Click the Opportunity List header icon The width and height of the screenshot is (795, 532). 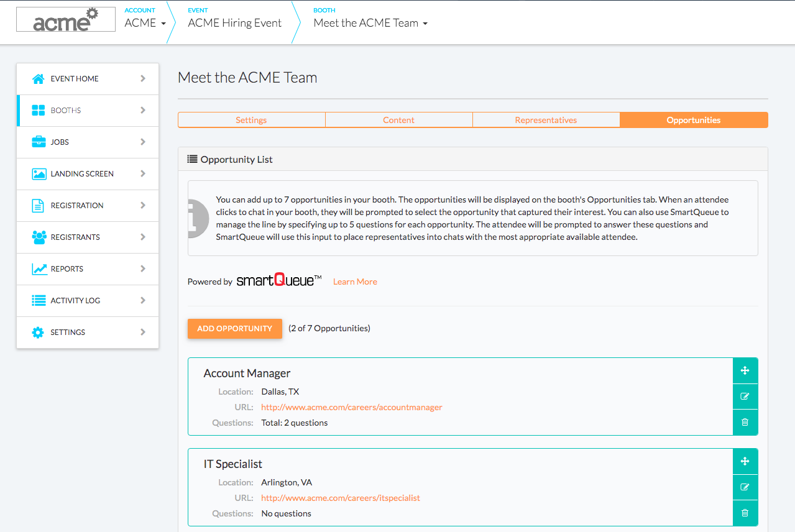193,160
